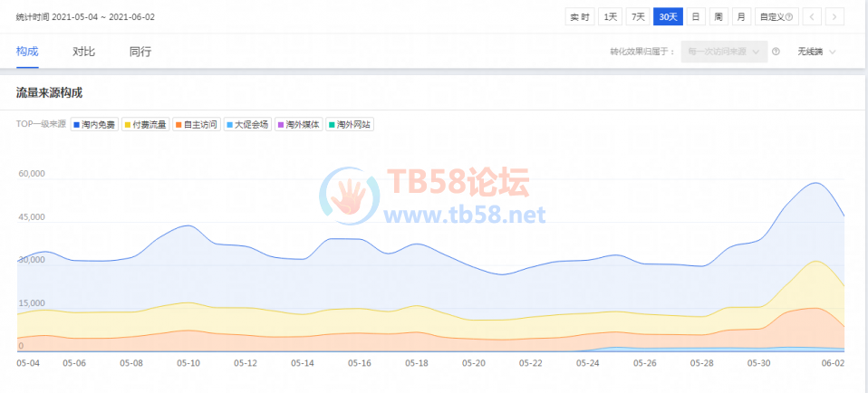Image resolution: width=868 pixels, height=393 pixels.
Task: Toggle 付费流量 legend series
Action: pyautogui.click(x=145, y=124)
